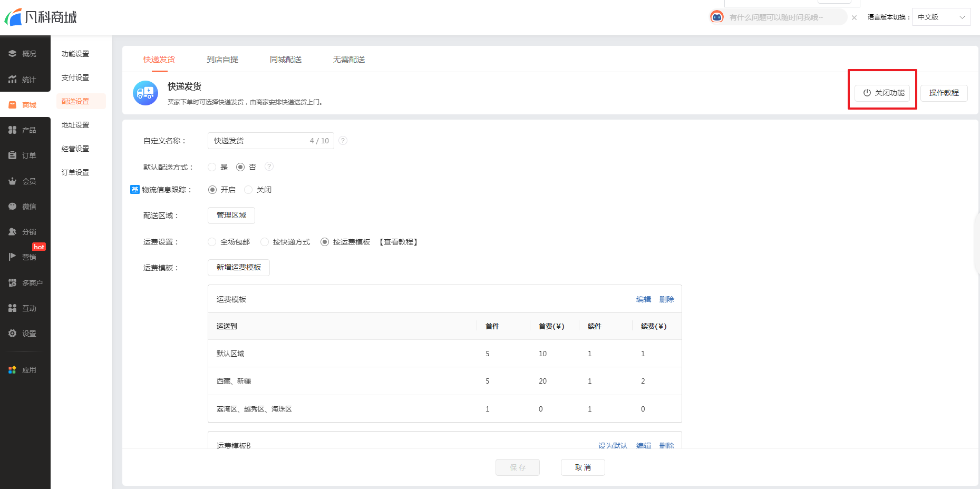This screenshot has height=489, width=980.
Task: Open the 中文版 language dropdown
Action: coord(941,17)
